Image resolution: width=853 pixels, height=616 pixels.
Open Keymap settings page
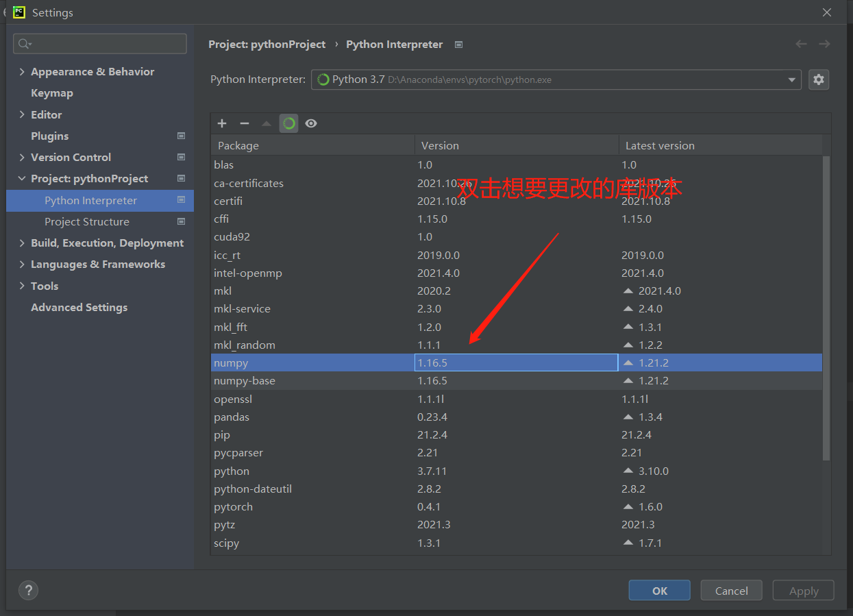pos(52,93)
